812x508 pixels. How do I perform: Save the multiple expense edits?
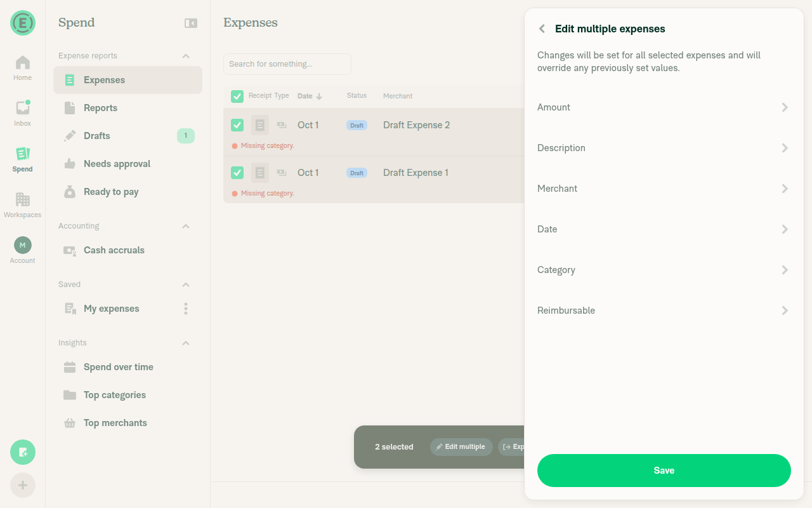click(x=664, y=471)
